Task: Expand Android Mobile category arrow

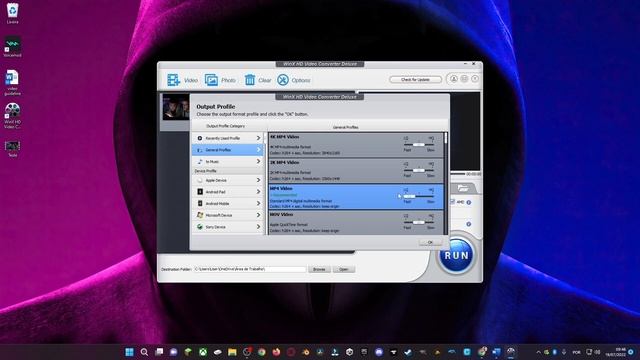Action: coord(258,203)
